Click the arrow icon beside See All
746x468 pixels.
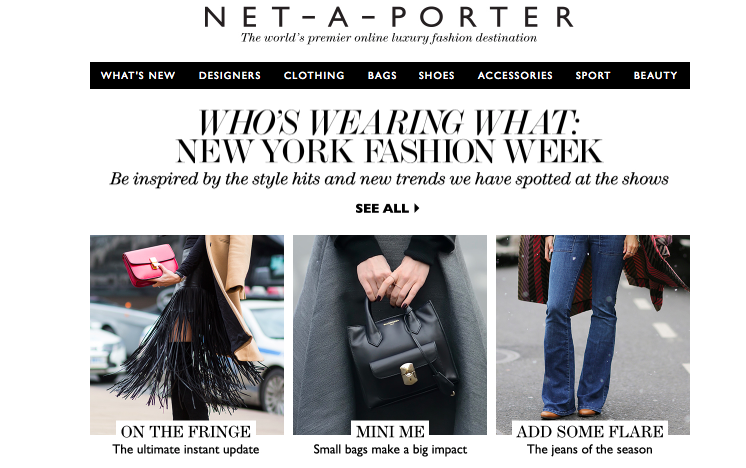417,208
